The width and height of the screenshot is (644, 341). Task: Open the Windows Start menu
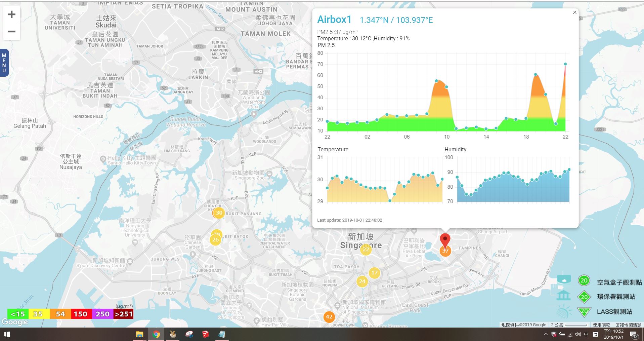click(7, 334)
